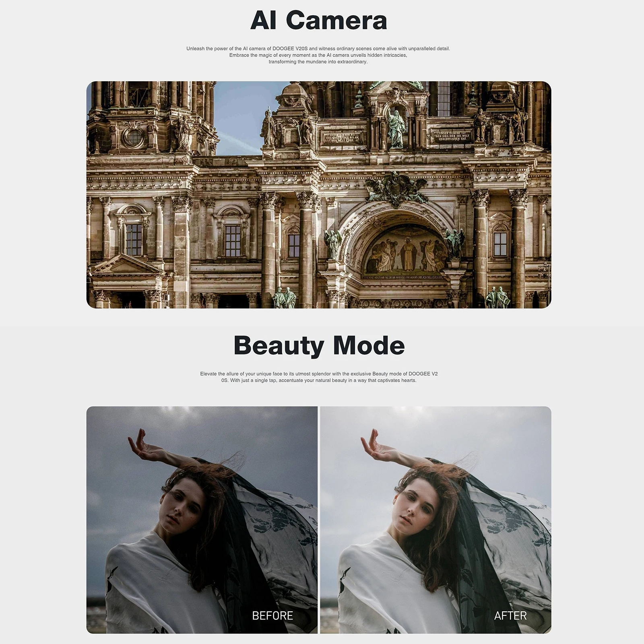Click the 'UNSER GLAUBE IST' inscription plaque
The height and width of the screenshot is (644, 644).
click(x=453, y=136)
